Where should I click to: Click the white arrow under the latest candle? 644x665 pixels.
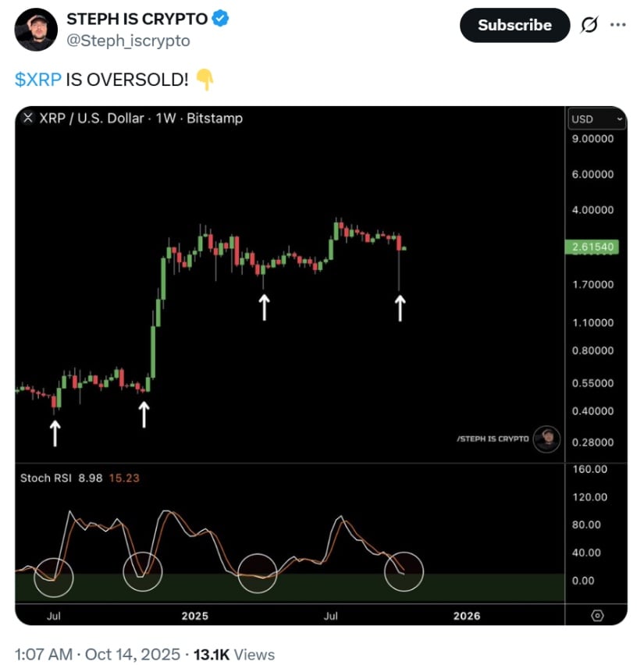400,308
